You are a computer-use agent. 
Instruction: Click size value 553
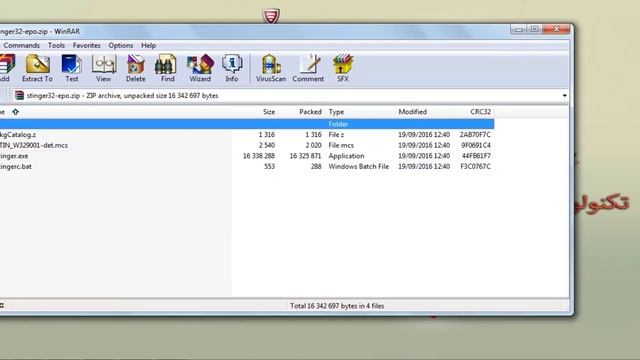coord(269,167)
